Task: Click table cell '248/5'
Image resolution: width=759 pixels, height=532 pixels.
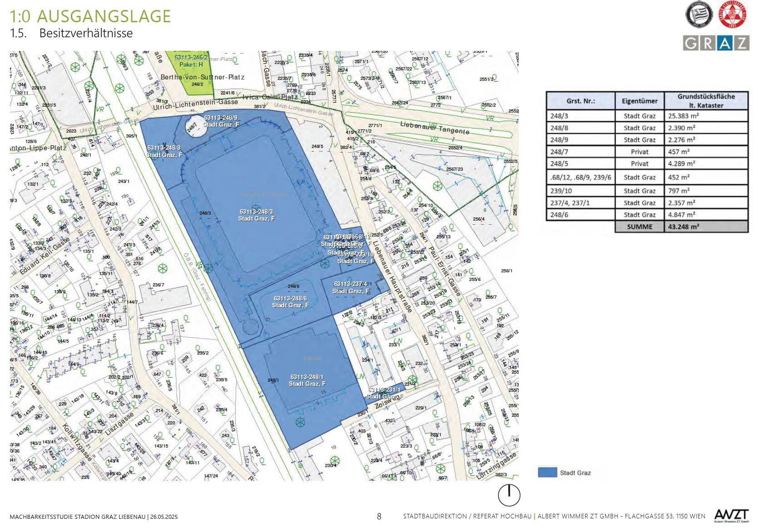Action: [x=580, y=163]
